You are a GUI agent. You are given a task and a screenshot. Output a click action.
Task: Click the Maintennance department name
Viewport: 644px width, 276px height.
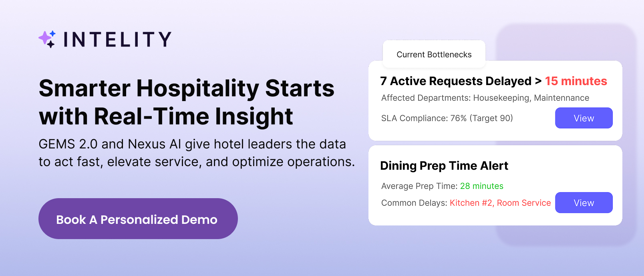tap(561, 98)
